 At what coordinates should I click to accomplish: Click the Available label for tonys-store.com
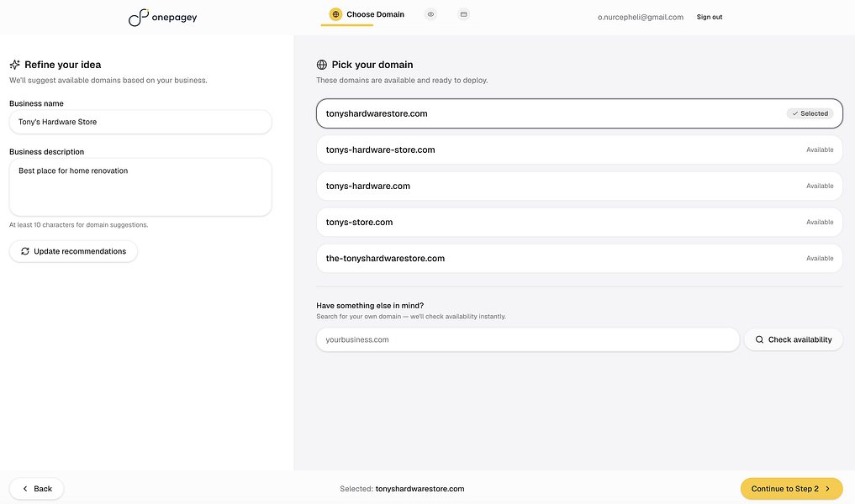tap(820, 223)
